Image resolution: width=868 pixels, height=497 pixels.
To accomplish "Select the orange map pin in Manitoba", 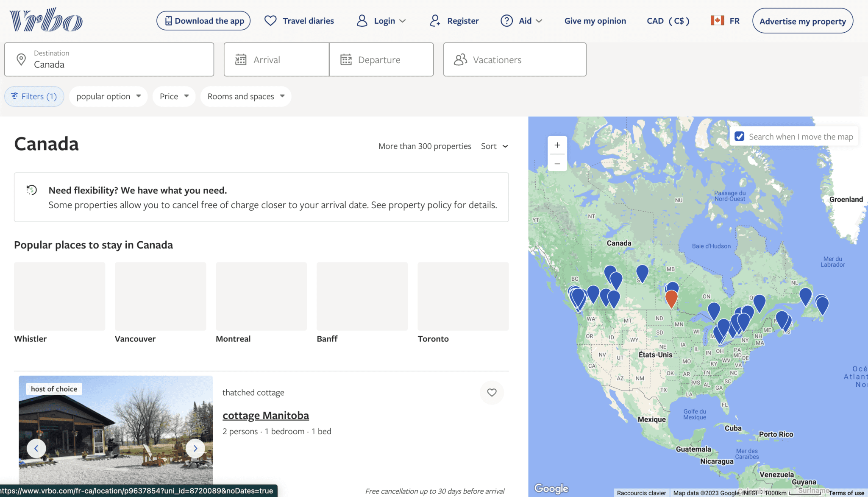I will coord(671,299).
